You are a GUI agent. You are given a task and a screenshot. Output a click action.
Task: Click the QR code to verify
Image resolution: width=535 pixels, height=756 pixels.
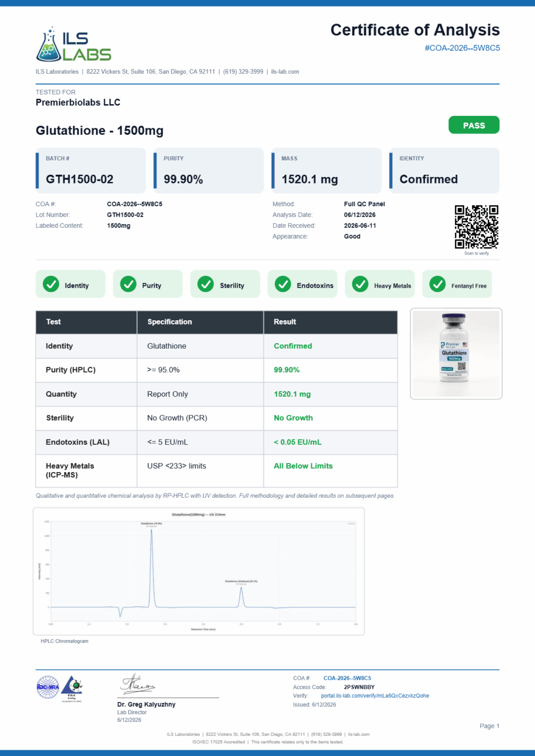[477, 227]
